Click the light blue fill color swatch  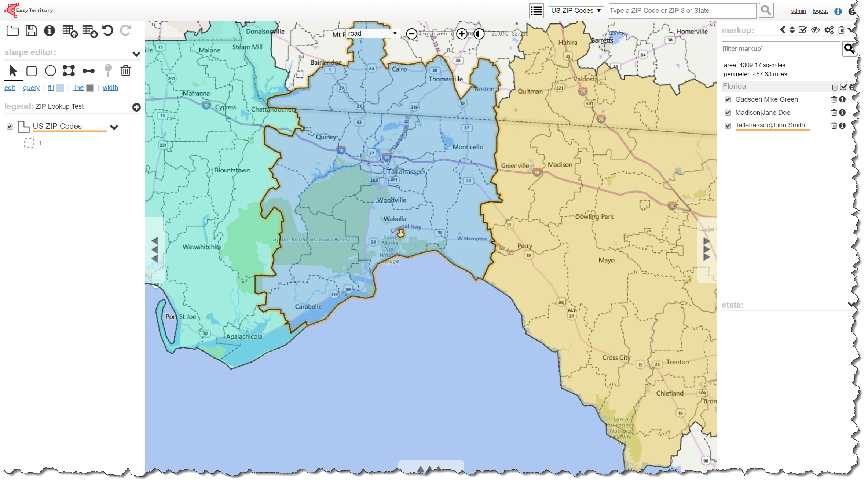[61, 88]
